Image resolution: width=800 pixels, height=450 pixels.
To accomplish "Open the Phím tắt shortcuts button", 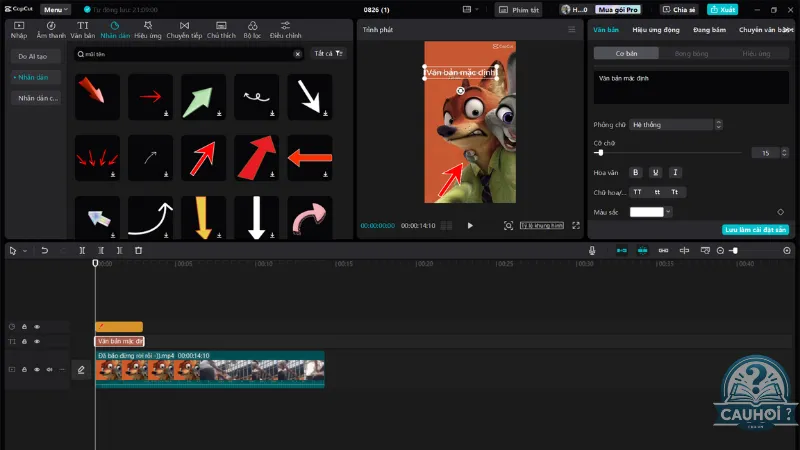I will click(x=519, y=10).
